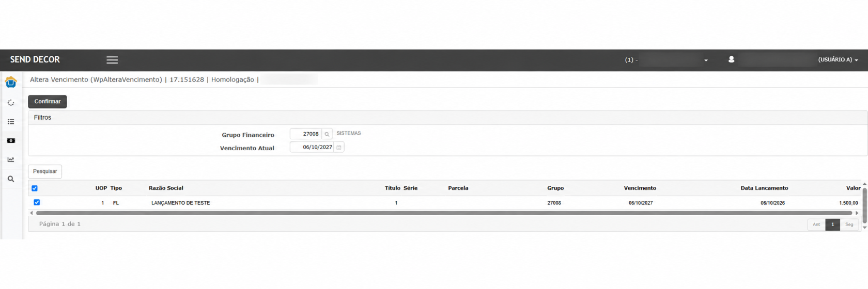Screen dimensions: 868x289
Task: Click the Seg pagination button
Action: [849, 224]
